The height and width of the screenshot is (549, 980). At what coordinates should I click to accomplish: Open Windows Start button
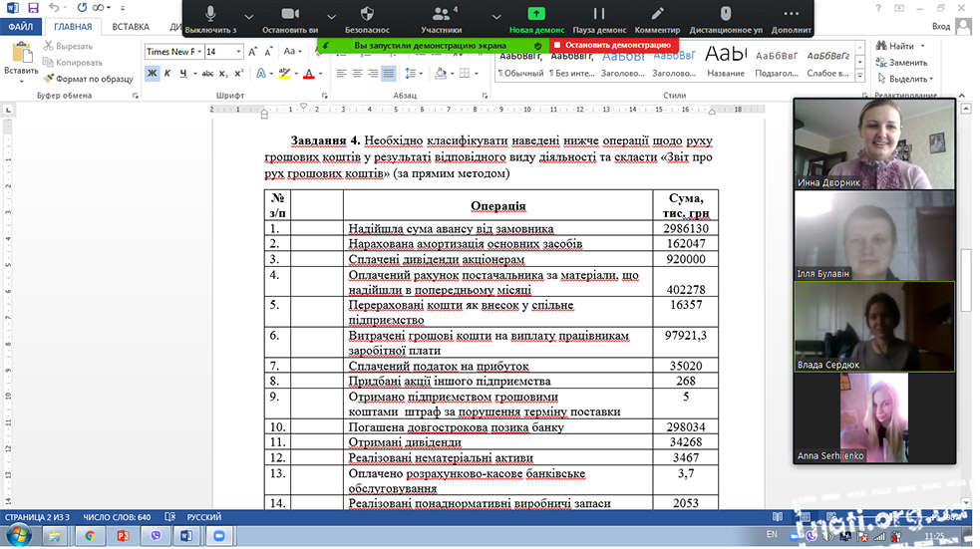pos(18,535)
